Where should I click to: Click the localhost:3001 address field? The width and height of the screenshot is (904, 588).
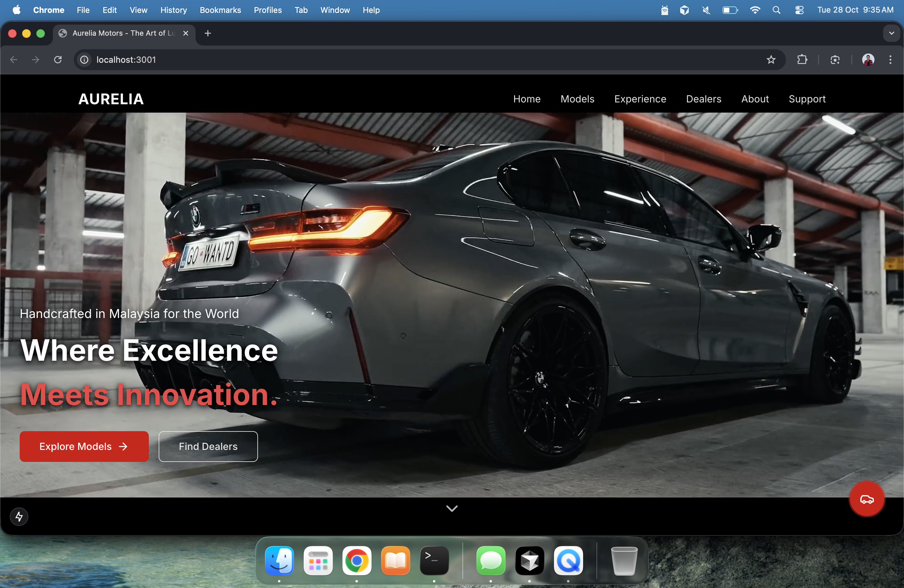click(x=126, y=60)
